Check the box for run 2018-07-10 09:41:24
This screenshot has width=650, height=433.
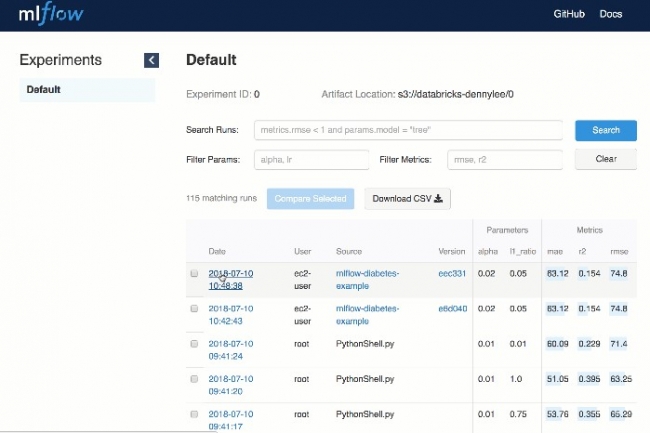(x=194, y=344)
